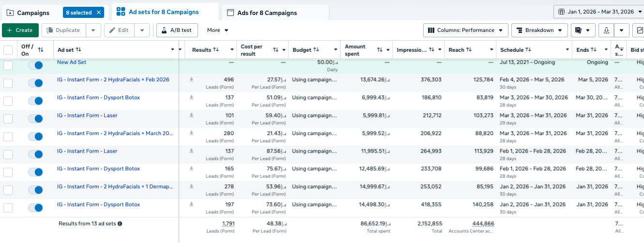The height and width of the screenshot is (243, 644).
Task: Click the Campaigns folder icon
Action: click(10, 13)
